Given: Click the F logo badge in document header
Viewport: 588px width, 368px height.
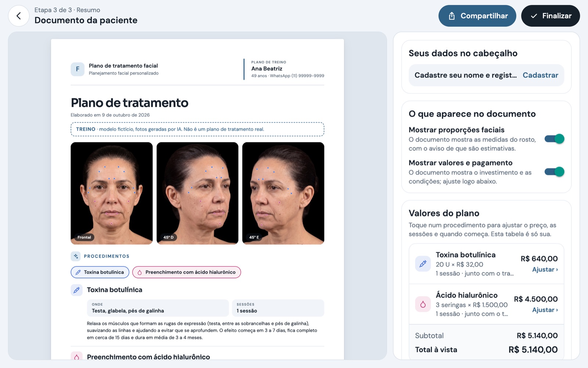Looking at the screenshot, I should coord(78,69).
